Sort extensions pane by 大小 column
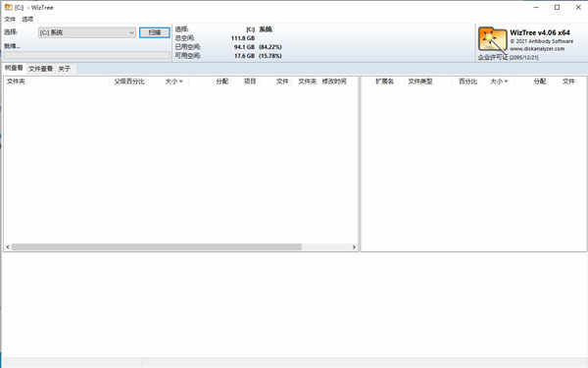Image resolution: width=588 pixels, height=368 pixels. coord(499,81)
